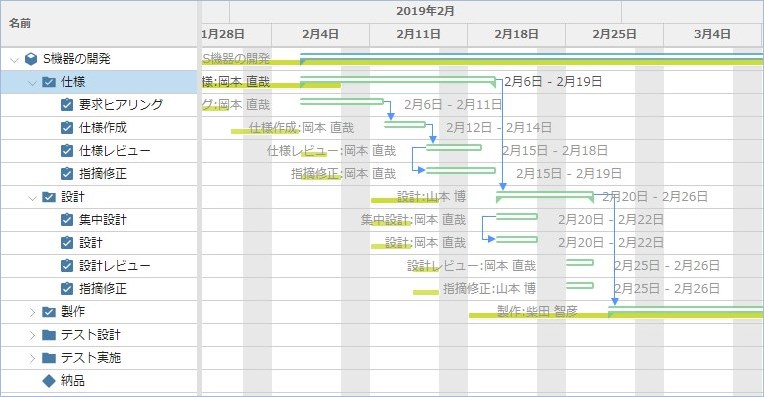Click the 仕様レビュー green Gantt bar
Screen dimensions: 764x397
(x=454, y=148)
